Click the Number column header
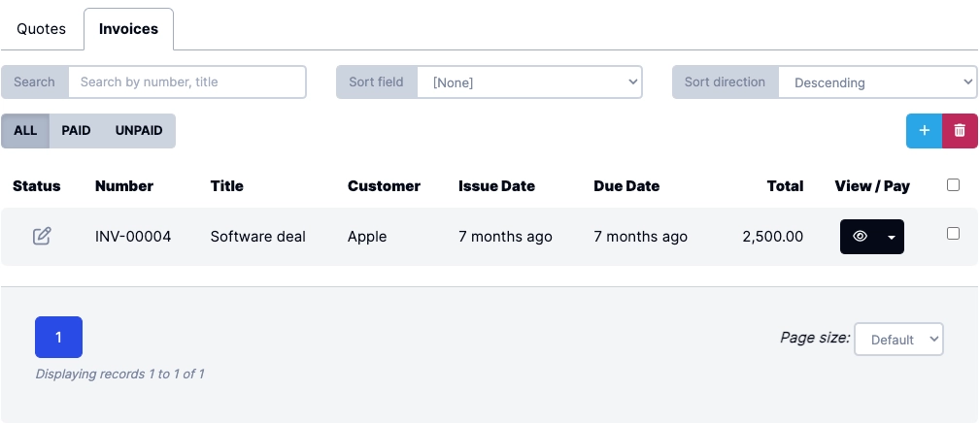The width and height of the screenshot is (980, 424). click(x=124, y=186)
